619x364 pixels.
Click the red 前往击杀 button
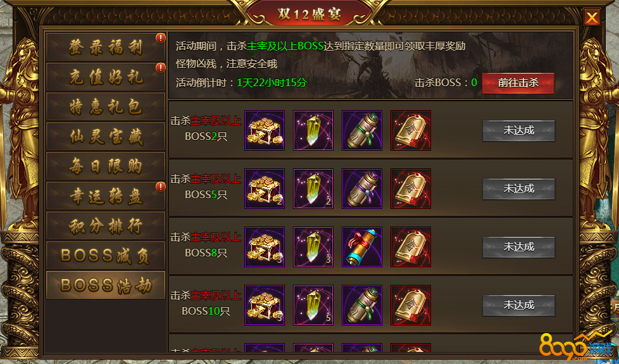point(518,83)
